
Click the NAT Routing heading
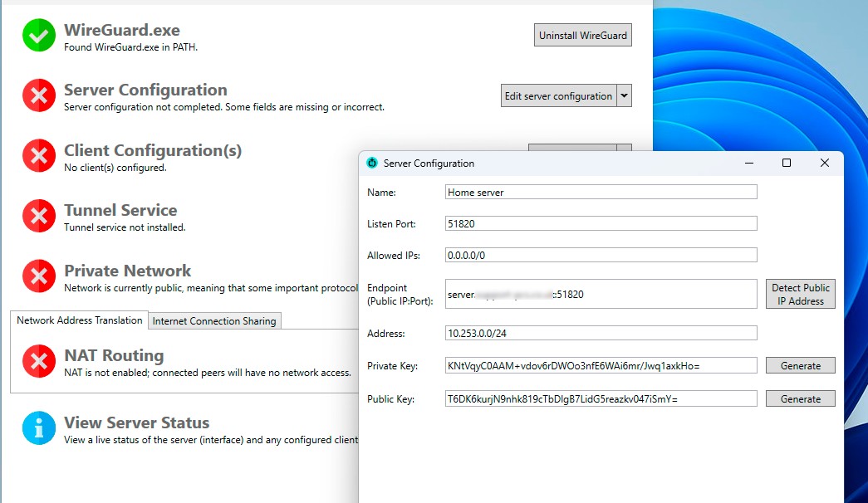tap(114, 355)
